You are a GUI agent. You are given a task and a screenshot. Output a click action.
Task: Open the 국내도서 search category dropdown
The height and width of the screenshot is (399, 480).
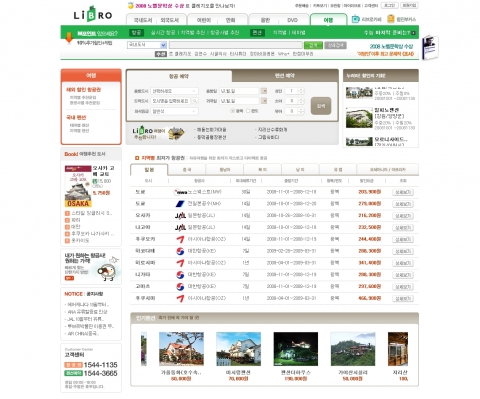pyautogui.click(x=147, y=45)
